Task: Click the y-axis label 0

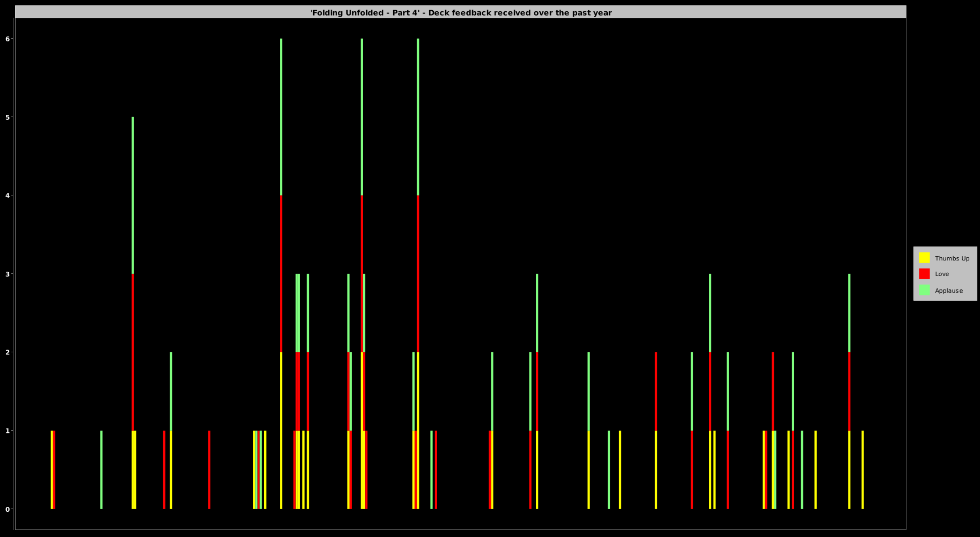Action: click(x=8, y=509)
